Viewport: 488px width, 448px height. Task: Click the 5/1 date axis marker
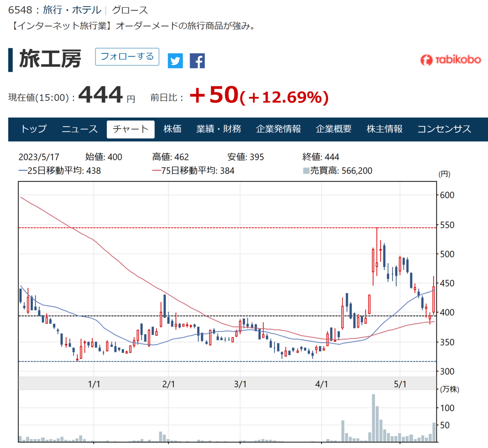(400, 384)
